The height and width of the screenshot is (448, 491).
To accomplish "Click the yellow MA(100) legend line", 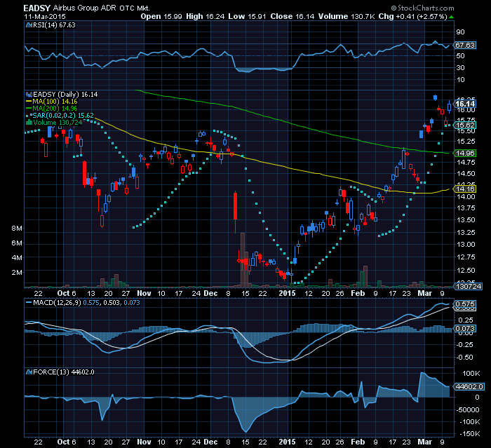I will 29,102.
